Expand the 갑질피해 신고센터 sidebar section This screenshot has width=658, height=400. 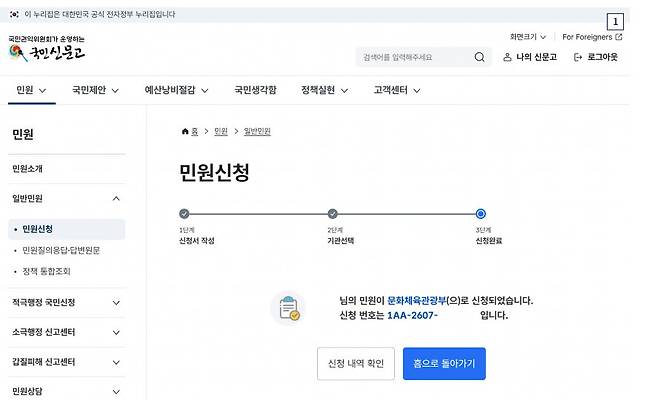(x=67, y=362)
